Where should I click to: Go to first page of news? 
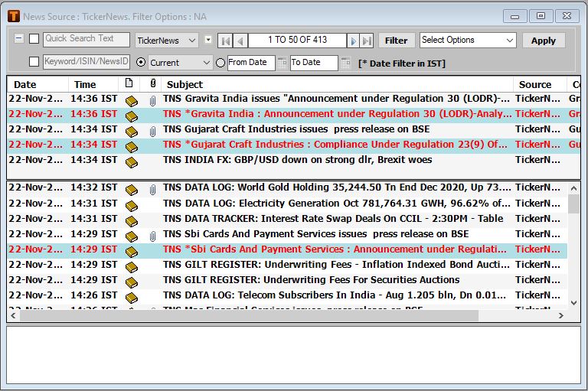(x=225, y=41)
